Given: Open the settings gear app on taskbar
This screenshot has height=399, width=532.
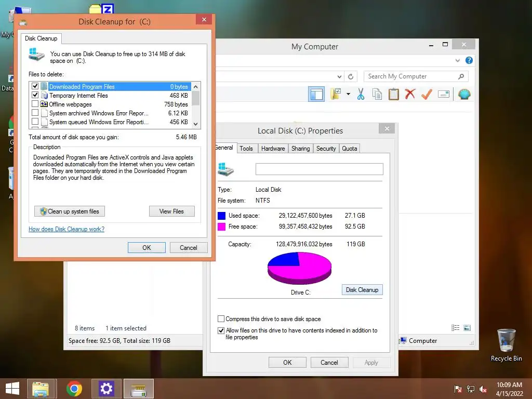Looking at the screenshot, I should pos(106,389).
